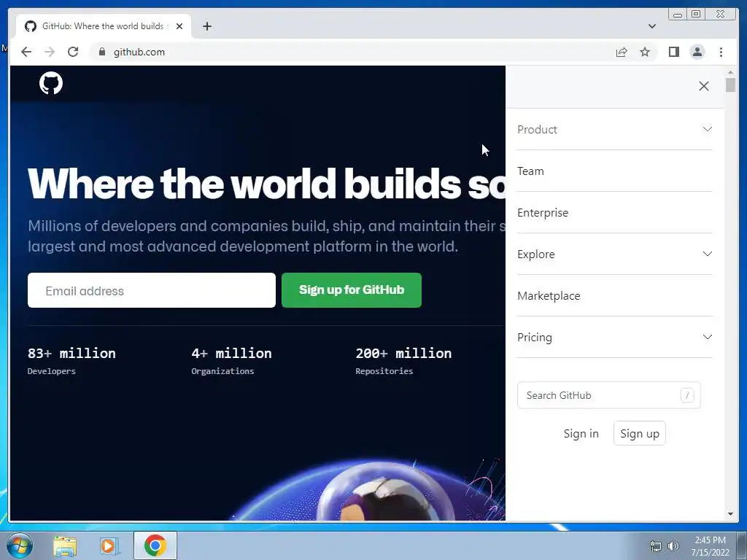Image resolution: width=747 pixels, height=560 pixels.
Task: Open the Product menu entry
Action: pos(537,130)
